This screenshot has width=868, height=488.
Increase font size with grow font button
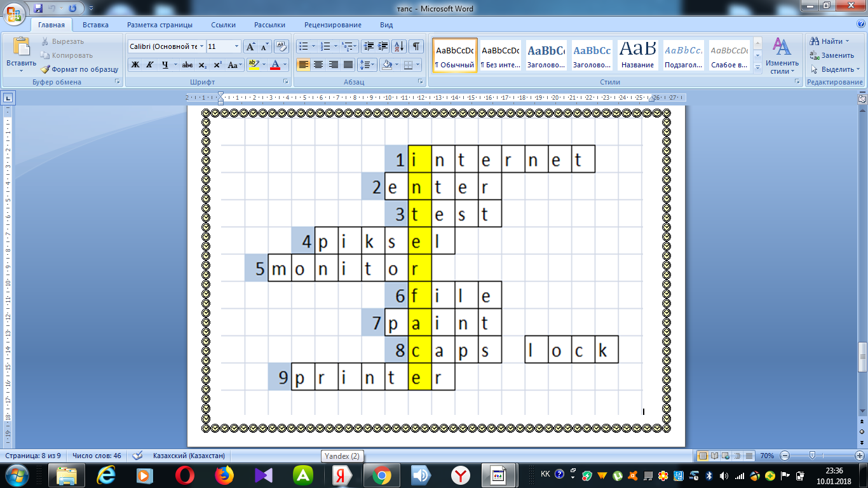tap(250, 46)
